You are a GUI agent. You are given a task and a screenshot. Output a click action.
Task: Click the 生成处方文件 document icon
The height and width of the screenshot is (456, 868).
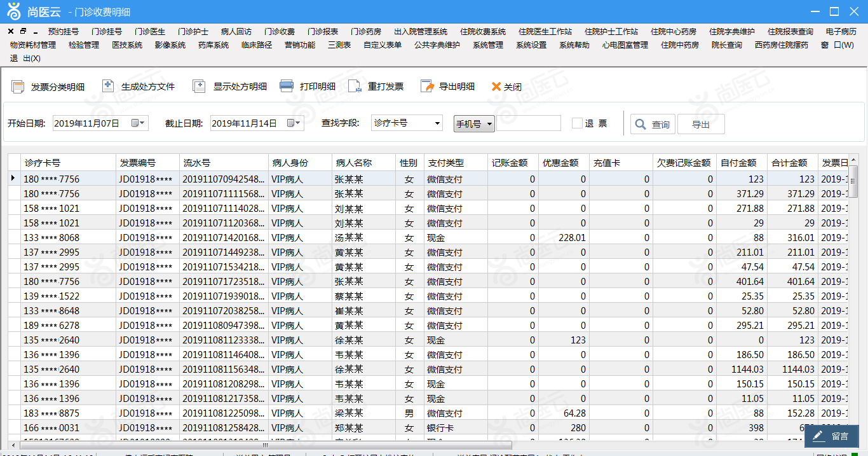click(x=108, y=86)
